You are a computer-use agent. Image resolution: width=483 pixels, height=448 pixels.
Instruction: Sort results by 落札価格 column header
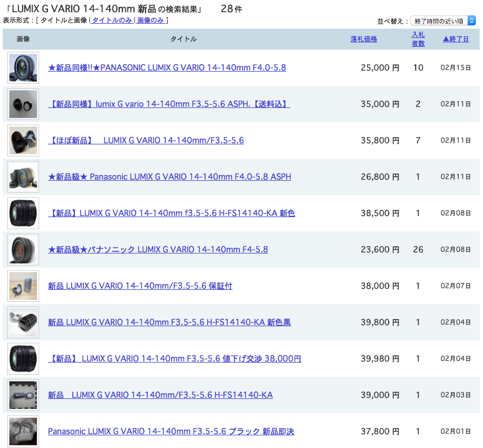click(364, 39)
